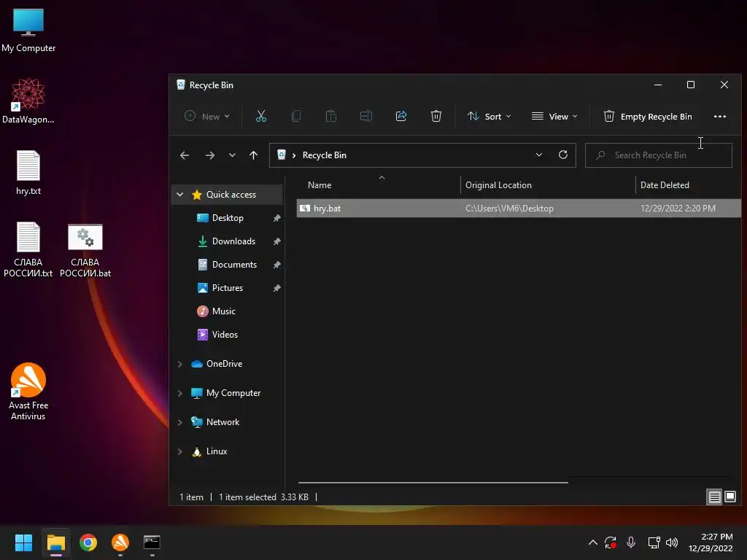This screenshot has width=747, height=560.
Task: Unpin Desktop using its pin icon
Action: (276, 218)
